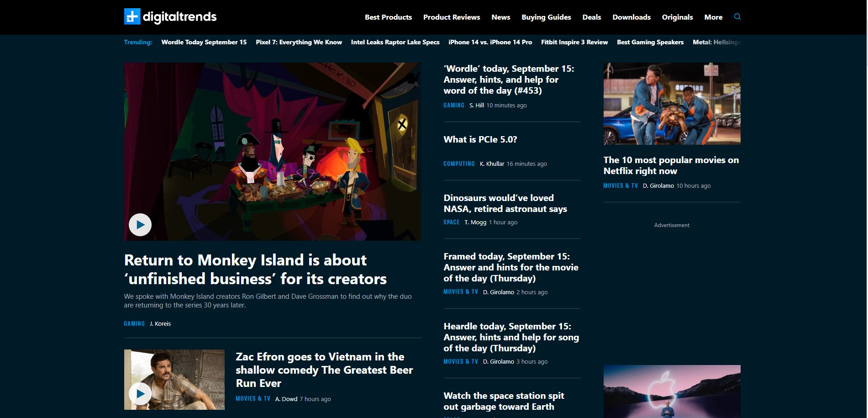Open trending Fitbit Inspire 3 Review

tap(574, 42)
